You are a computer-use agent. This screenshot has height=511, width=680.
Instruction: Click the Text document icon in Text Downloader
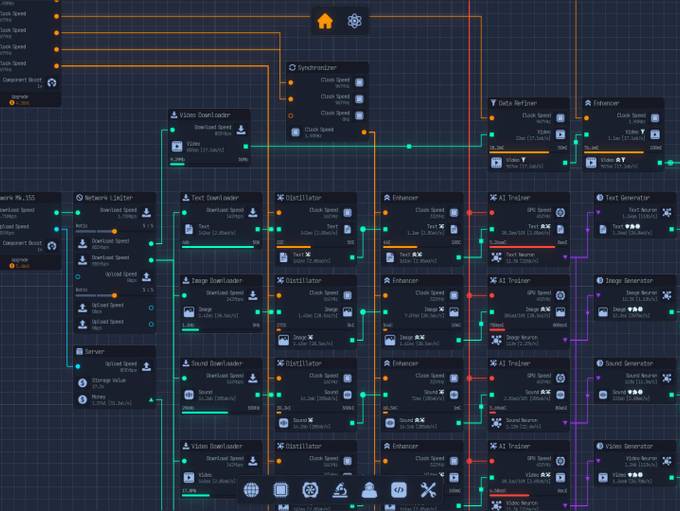pos(189,229)
